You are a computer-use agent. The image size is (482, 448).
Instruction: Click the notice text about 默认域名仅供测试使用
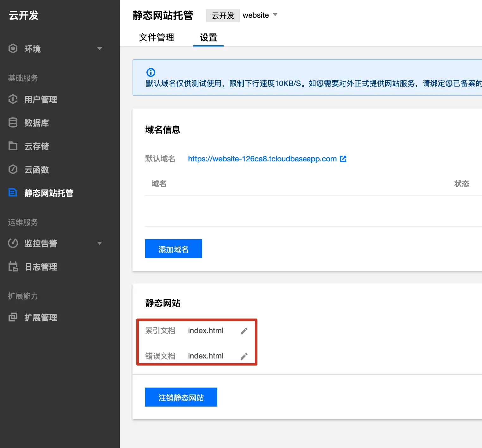314,83
